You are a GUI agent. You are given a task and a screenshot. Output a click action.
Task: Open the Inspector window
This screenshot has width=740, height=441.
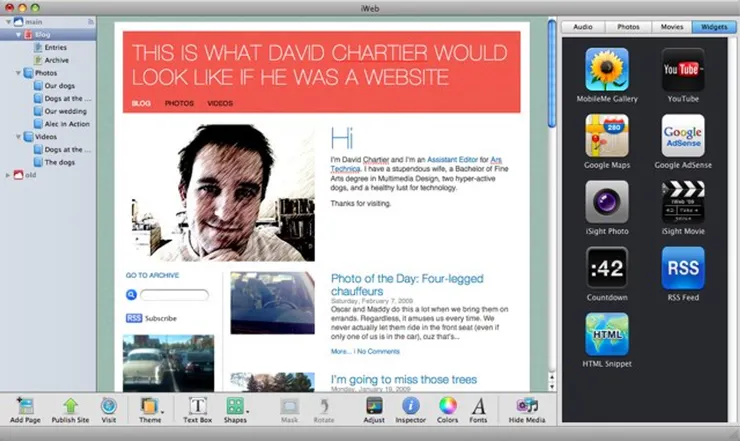tap(411, 410)
